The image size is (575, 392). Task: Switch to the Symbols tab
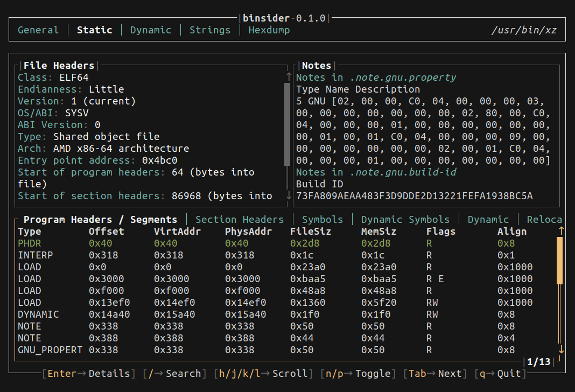click(x=322, y=219)
